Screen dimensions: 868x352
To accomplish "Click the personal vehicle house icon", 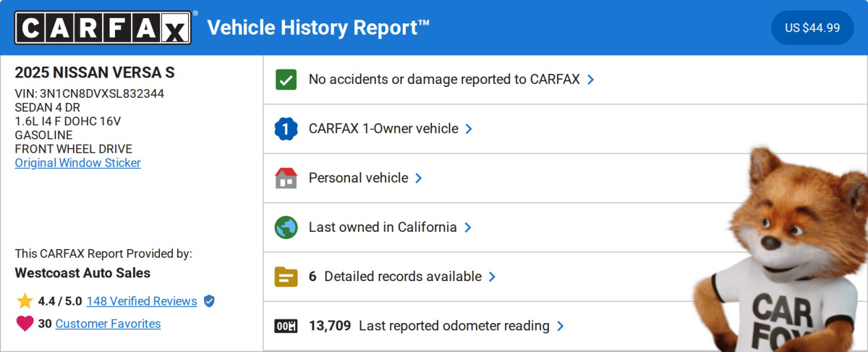I will [x=286, y=178].
